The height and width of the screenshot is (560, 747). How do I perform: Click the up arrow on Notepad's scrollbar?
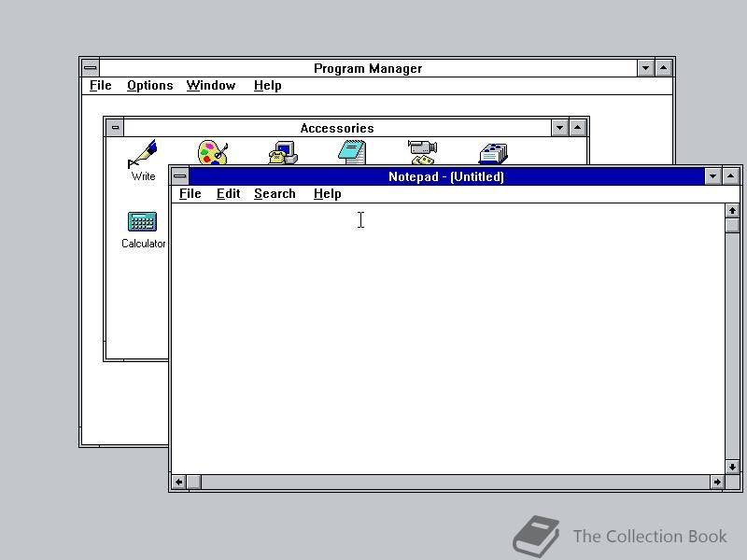click(x=732, y=210)
